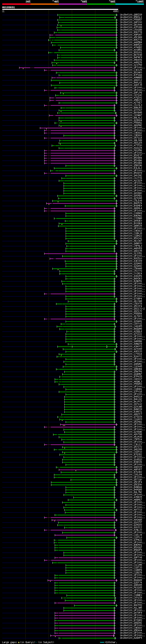The image size is (146, 644).
Task: Select the AU189691 query title
Action: [8, 8]
